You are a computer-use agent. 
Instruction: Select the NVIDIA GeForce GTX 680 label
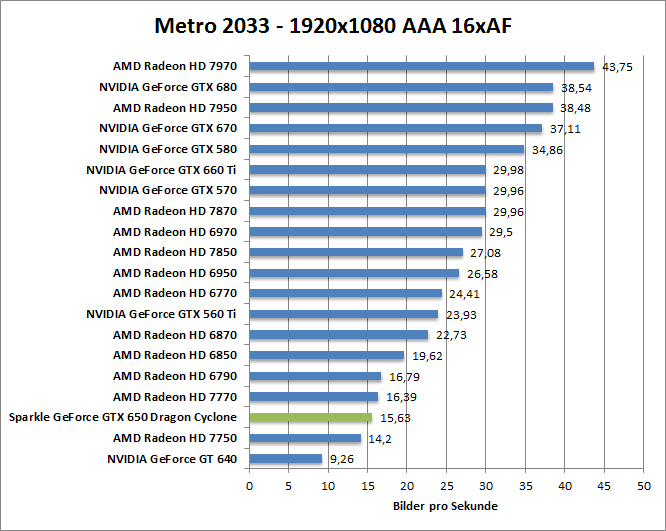168,87
